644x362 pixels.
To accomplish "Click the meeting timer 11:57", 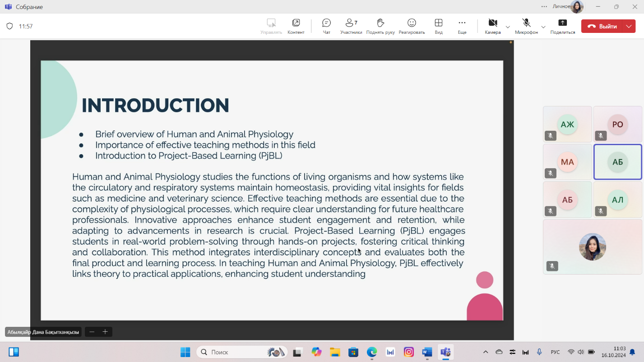I will (x=26, y=26).
